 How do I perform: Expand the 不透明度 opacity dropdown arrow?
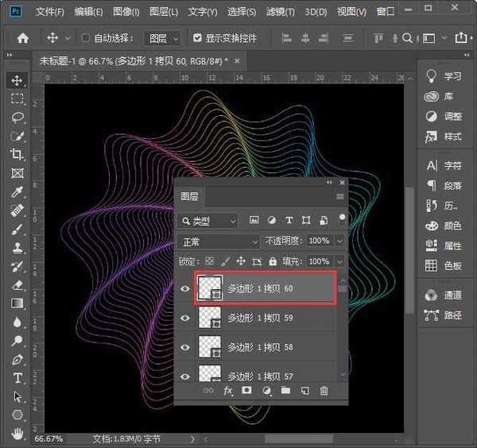(340, 241)
